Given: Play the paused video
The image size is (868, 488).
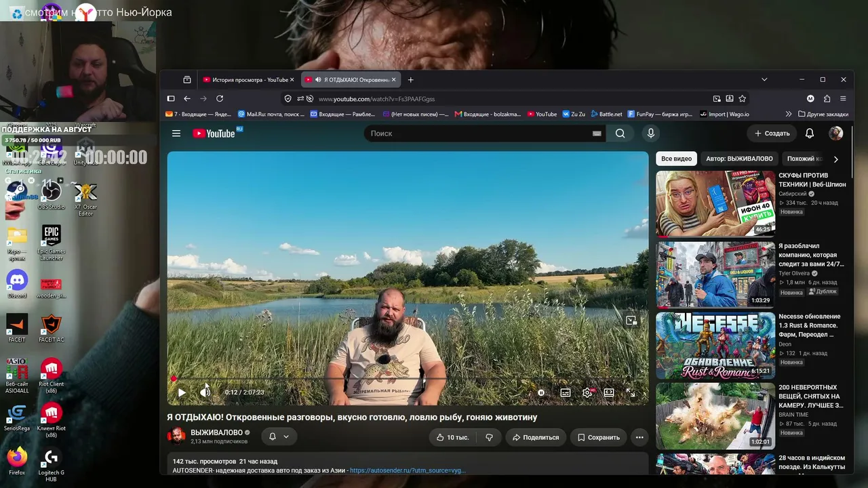Looking at the screenshot, I should [x=181, y=392].
